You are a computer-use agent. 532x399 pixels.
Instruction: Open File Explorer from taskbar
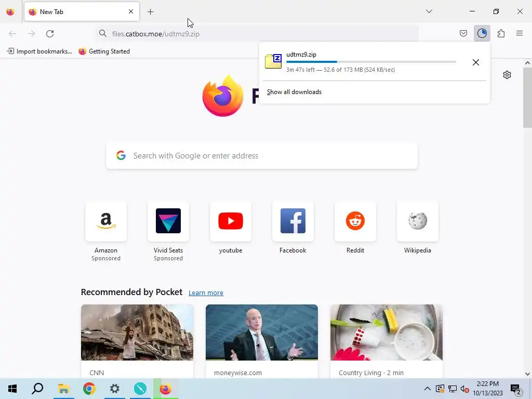[63, 389]
